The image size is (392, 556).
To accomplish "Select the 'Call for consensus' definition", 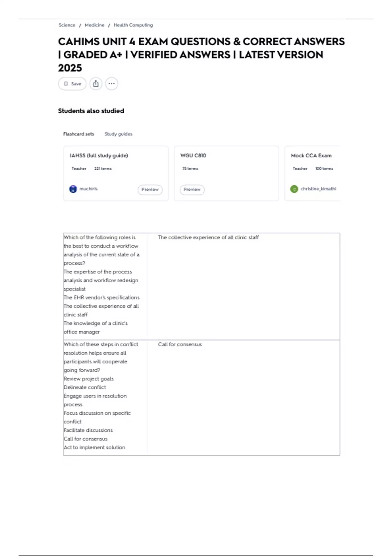I will coord(180,344).
